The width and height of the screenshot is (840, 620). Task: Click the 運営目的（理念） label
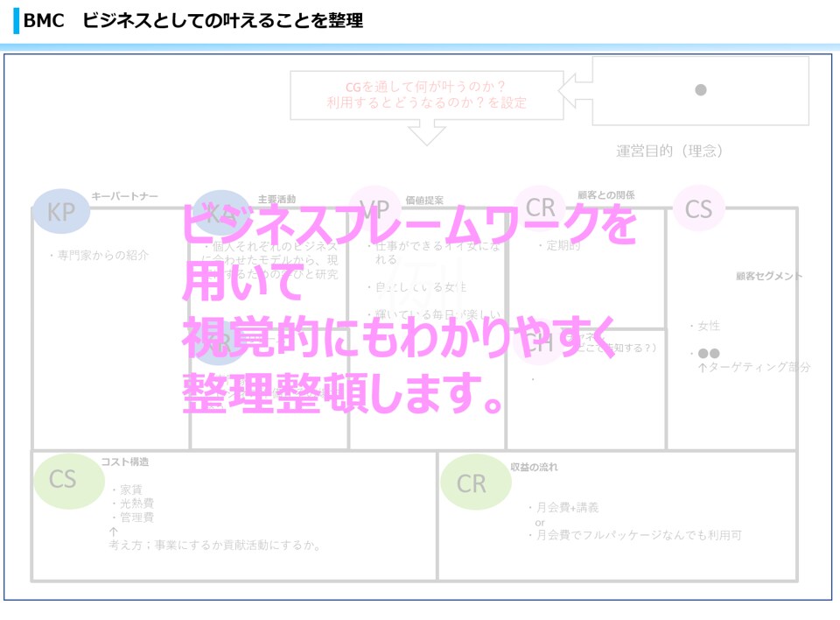(669, 151)
